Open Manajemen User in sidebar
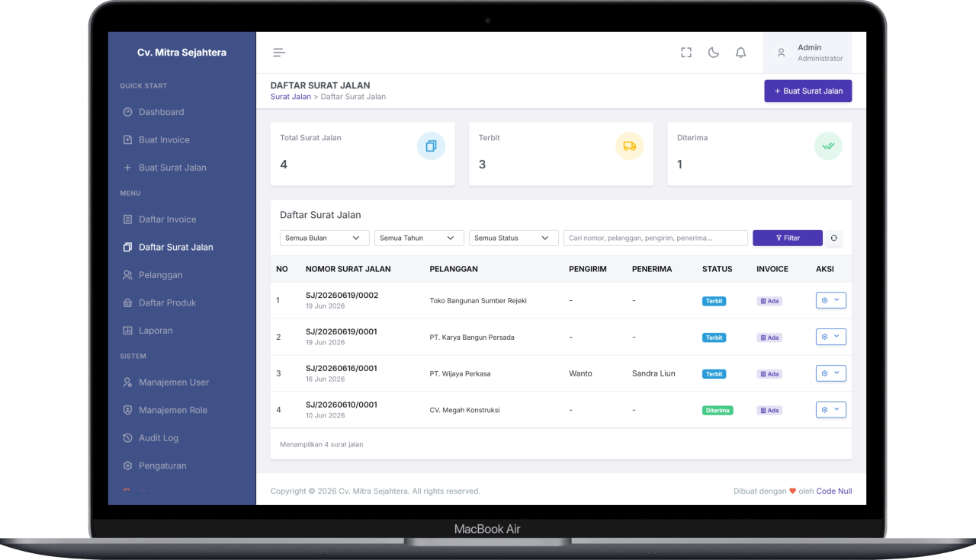 [173, 382]
